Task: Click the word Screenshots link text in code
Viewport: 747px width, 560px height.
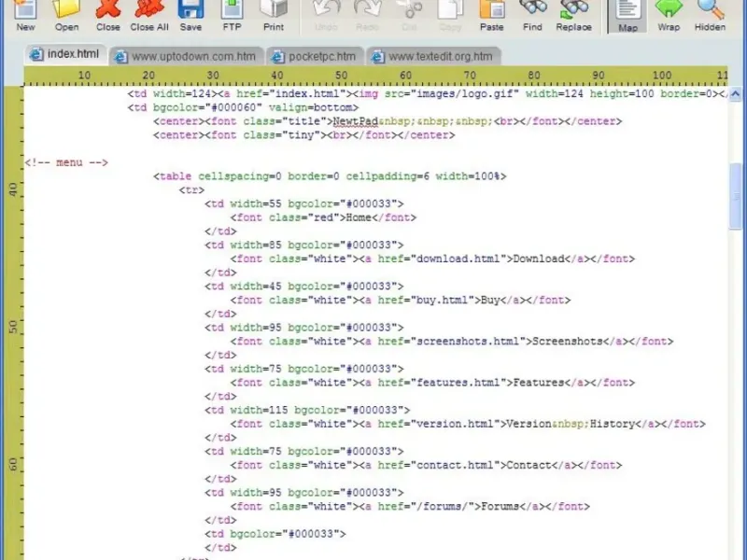Action: pyautogui.click(x=568, y=342)
